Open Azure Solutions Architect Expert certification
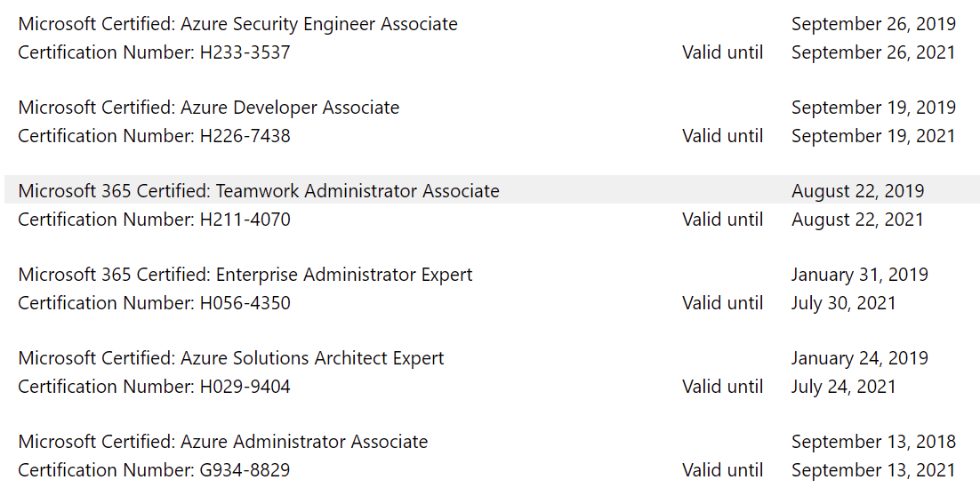 click(x=230, y=358)
